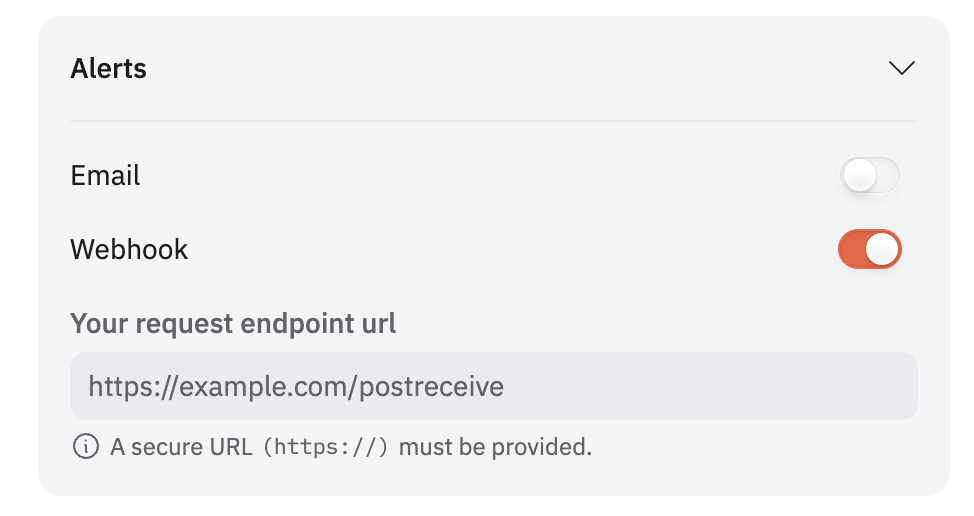This screenshot has width=974, height=516.
Task: Click the info icon beside secure URL note
Action: [86, 446]
